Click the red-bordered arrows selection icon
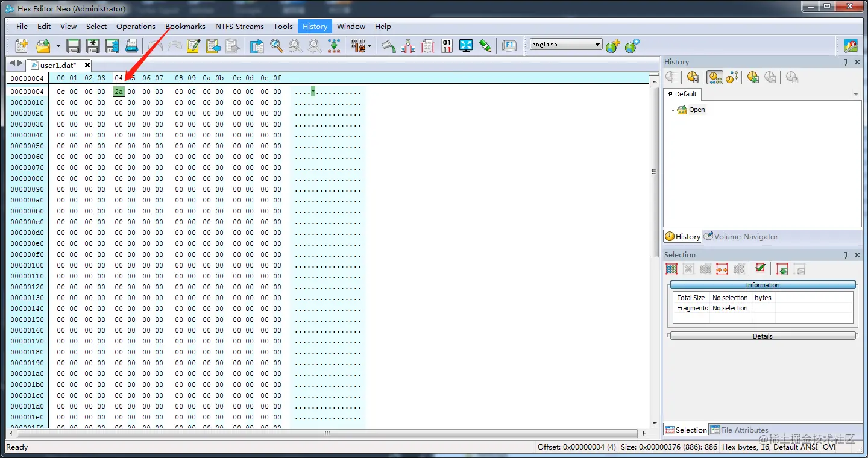Viewport: 868px width, 458px height. coord(722,269)
